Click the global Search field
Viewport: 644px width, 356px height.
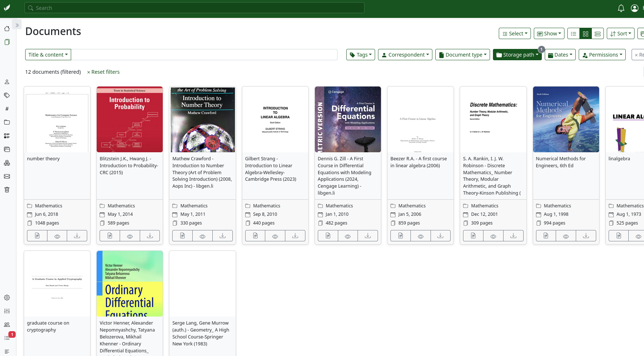194,8
